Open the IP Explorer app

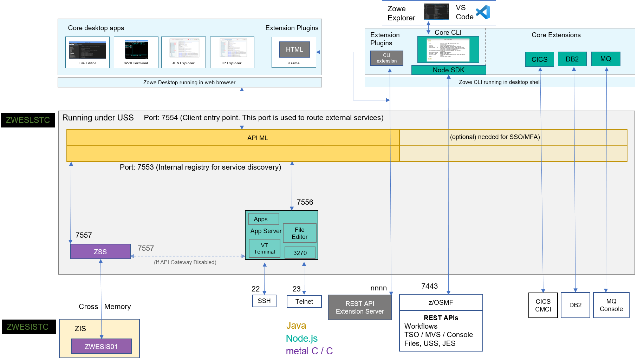[x=232, y=52]
